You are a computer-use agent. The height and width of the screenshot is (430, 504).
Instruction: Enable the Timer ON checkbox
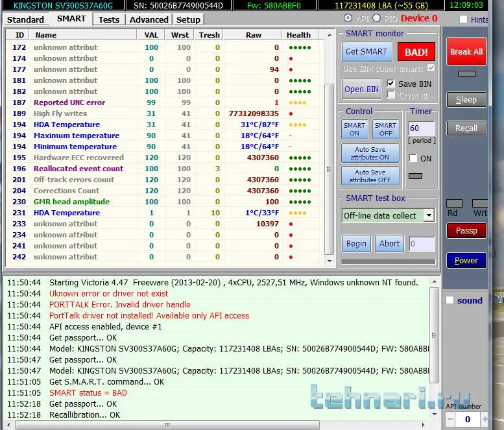coord(413,158)
